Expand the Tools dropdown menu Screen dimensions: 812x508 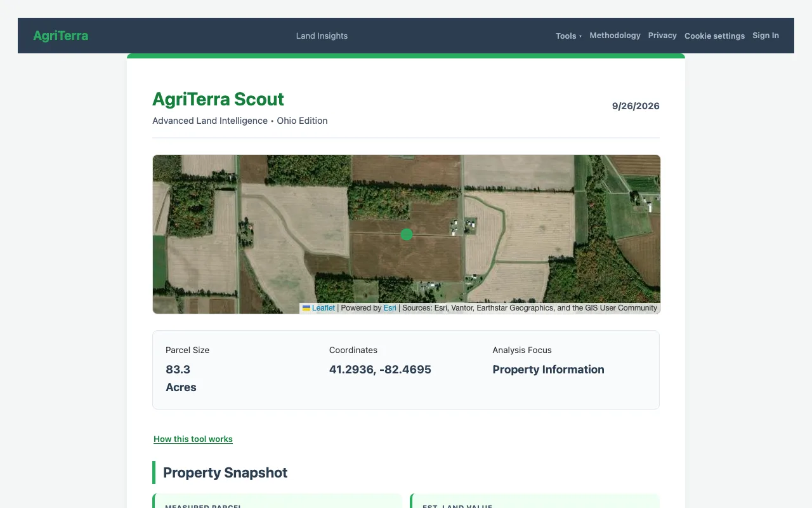568,36
